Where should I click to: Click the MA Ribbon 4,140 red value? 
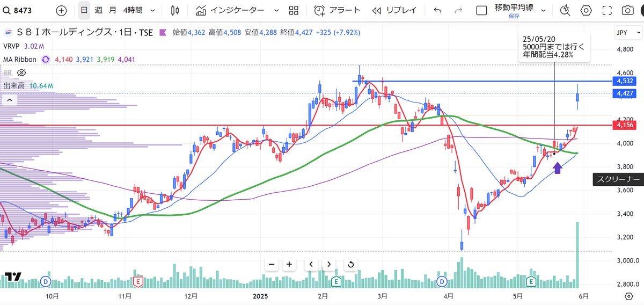(x=64, y=60)
